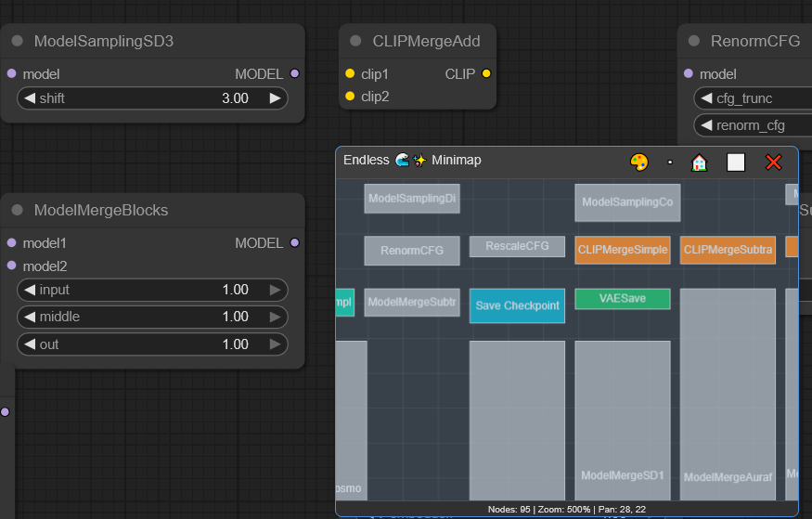Decrease the shift value with left arrow
Viewport: 812px width, 519px height.
pyautogui.click(x=30, y=98)
